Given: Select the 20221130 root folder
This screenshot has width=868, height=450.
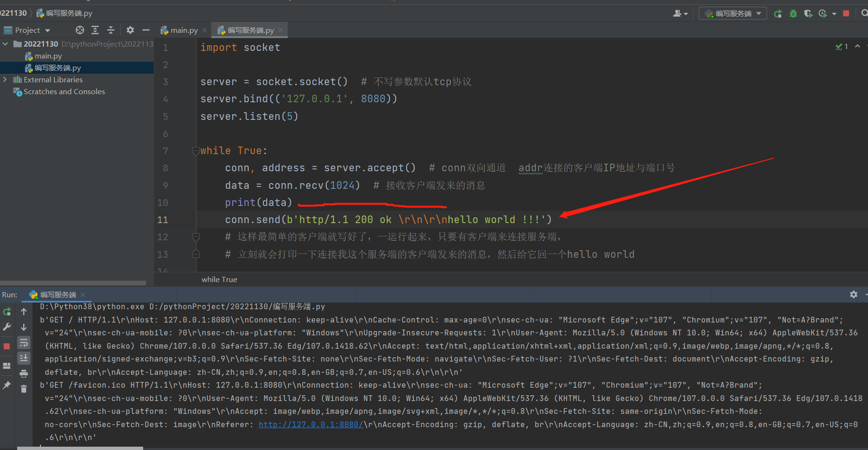Looking at the screenshot, I should pos(41,44).
